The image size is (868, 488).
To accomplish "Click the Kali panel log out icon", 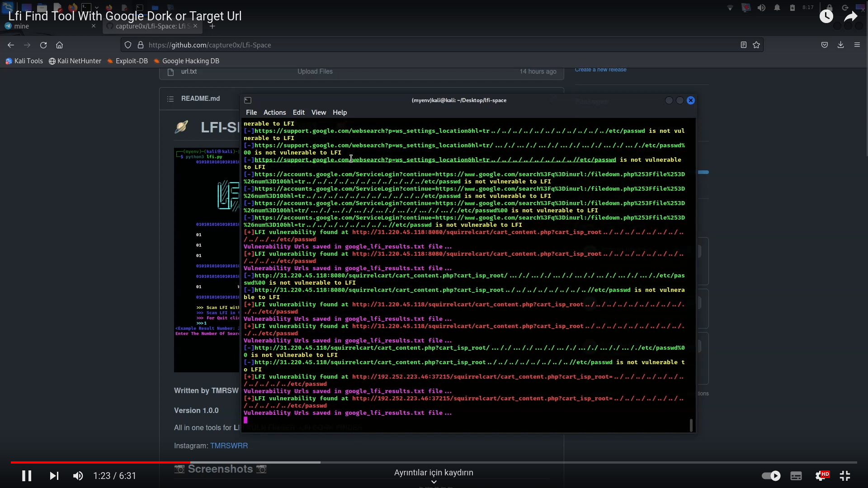I will [x=845, y=8].
